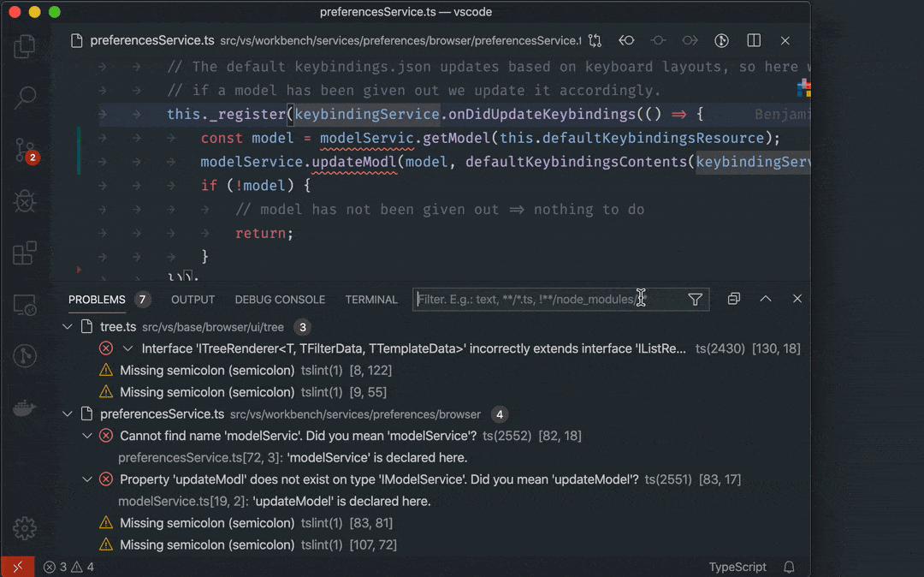Click TypeScript language mode in status bar
924x577 pixels.
point(737,567)
